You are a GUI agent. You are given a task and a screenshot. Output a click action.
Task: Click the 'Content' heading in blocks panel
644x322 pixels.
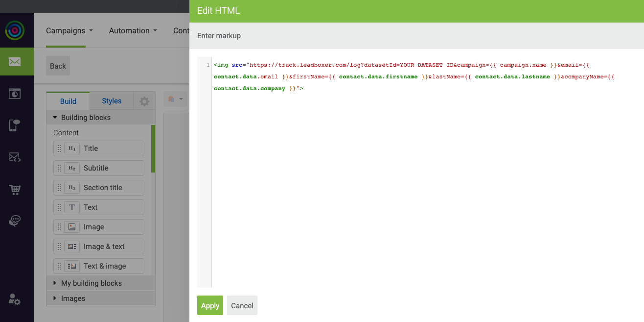66,133
